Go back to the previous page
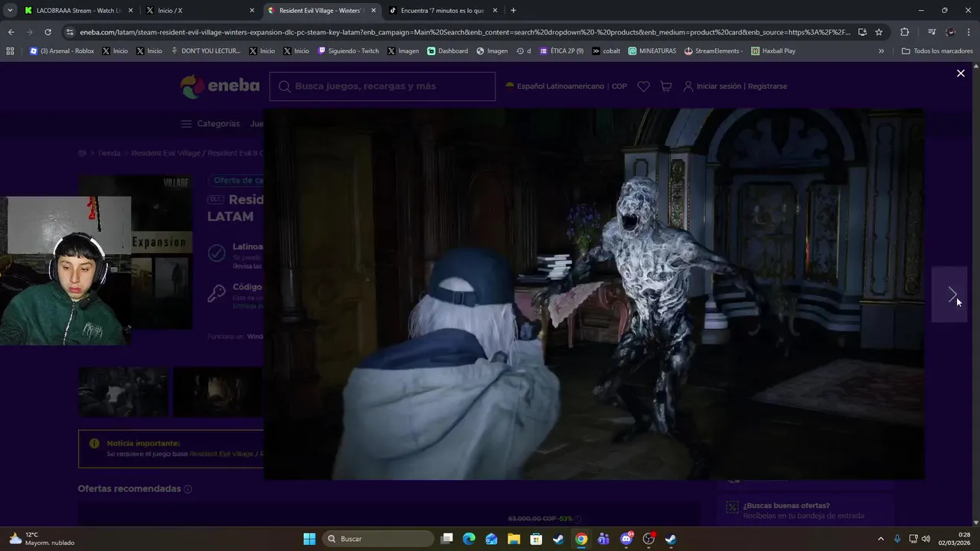 coord(11,32)
